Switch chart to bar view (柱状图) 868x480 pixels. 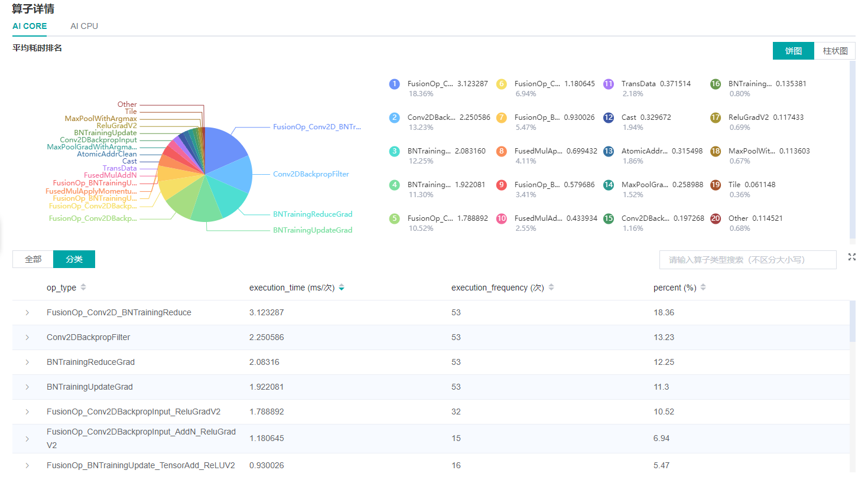pos(834,51)
